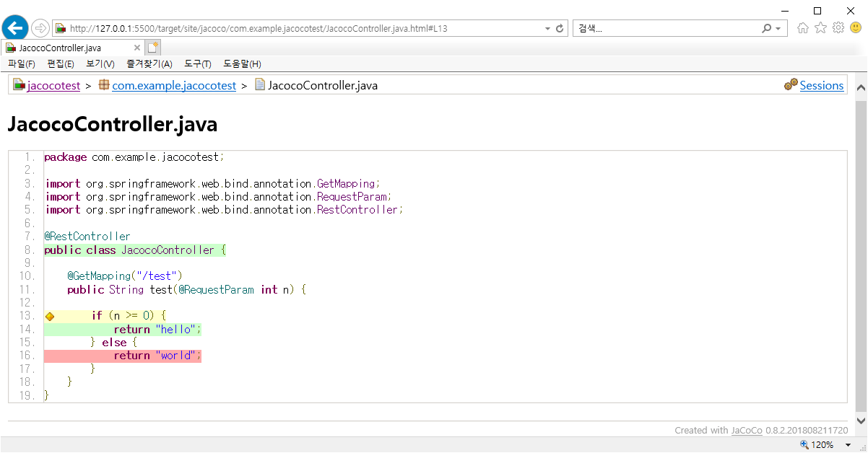Open the search provider dropdown arrow

click(x=778, y=29)
